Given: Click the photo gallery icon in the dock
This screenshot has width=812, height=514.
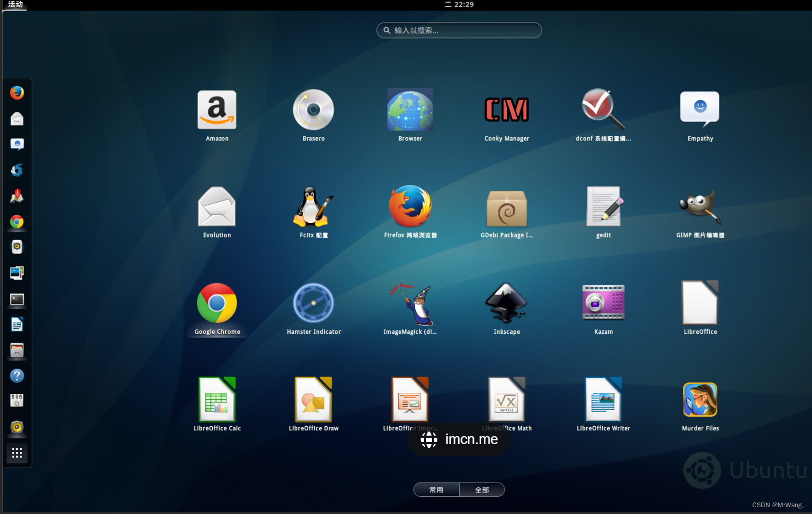Looking at the screenshot, I should [17, 273].
